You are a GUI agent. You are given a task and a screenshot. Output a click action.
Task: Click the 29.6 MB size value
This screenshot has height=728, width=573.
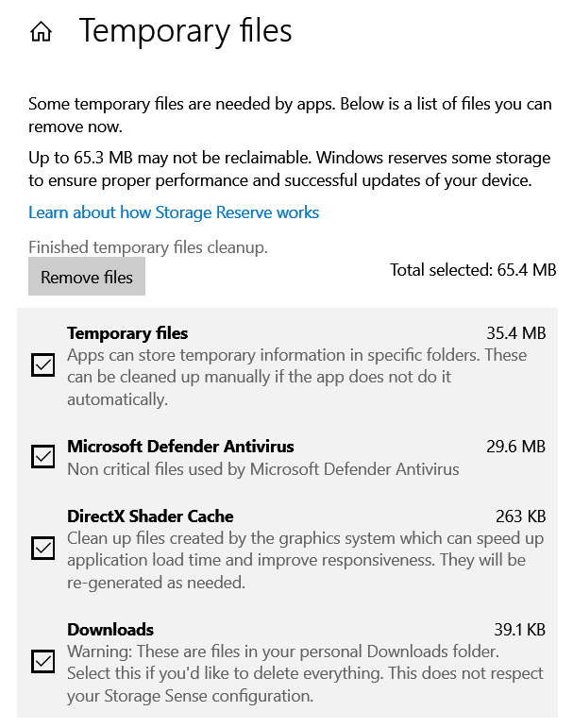coord(515,447)
